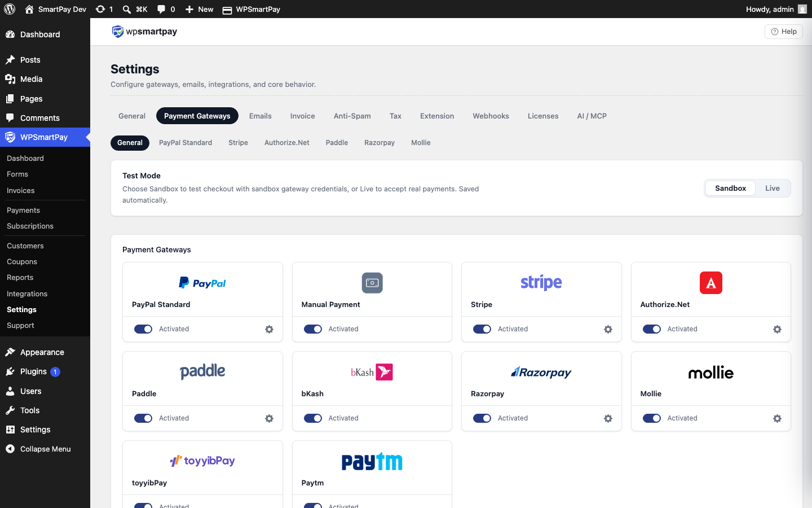812x508 pixels.
Task: Click the Razorpay logo
Action: 541,372
